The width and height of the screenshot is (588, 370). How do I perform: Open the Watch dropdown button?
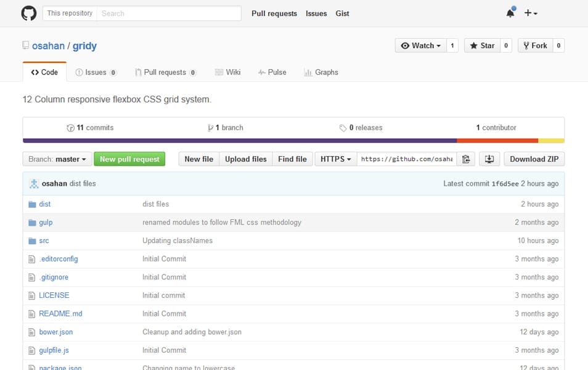tap(421, 46)
